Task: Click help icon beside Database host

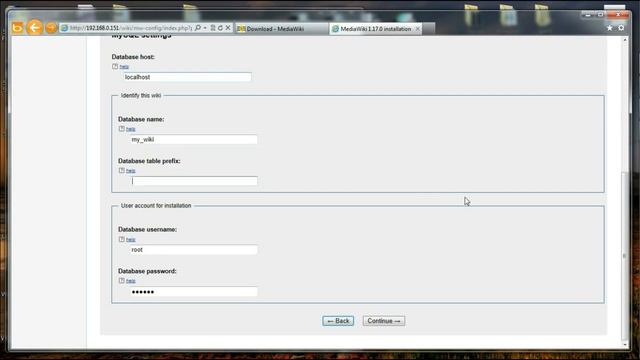Action: (x=115, y=66)
